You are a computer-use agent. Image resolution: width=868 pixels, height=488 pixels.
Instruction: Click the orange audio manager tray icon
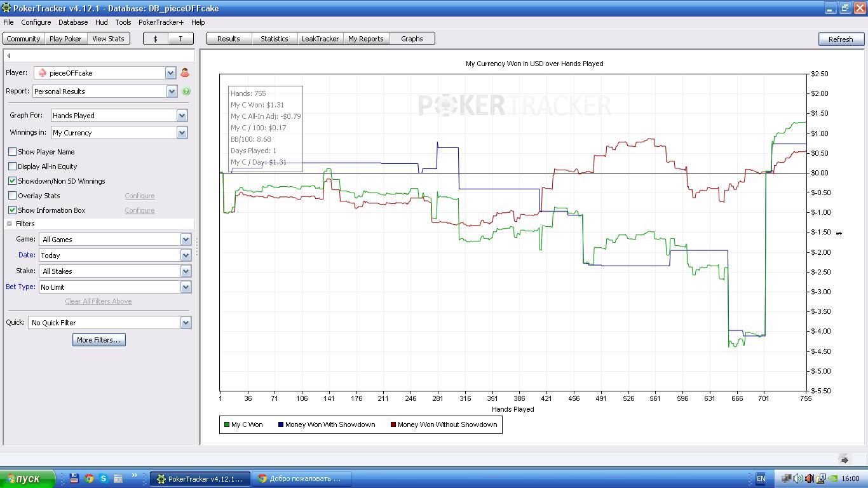point(809,478)
